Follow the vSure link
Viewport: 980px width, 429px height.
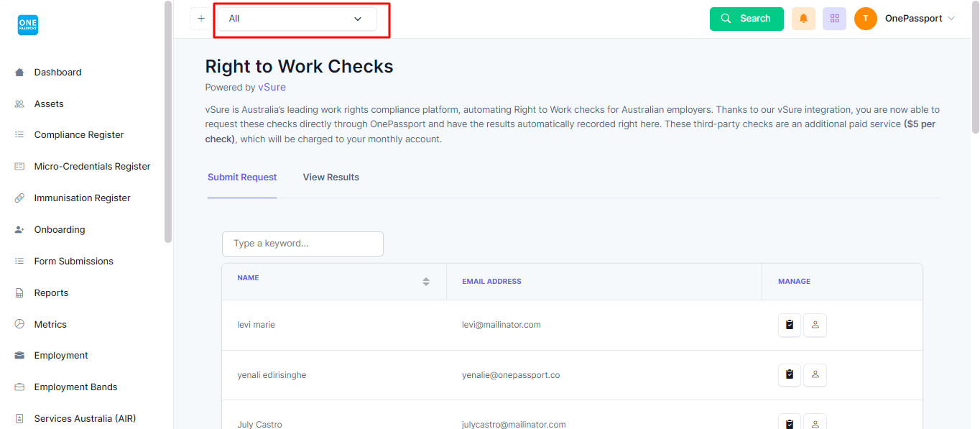272,87
